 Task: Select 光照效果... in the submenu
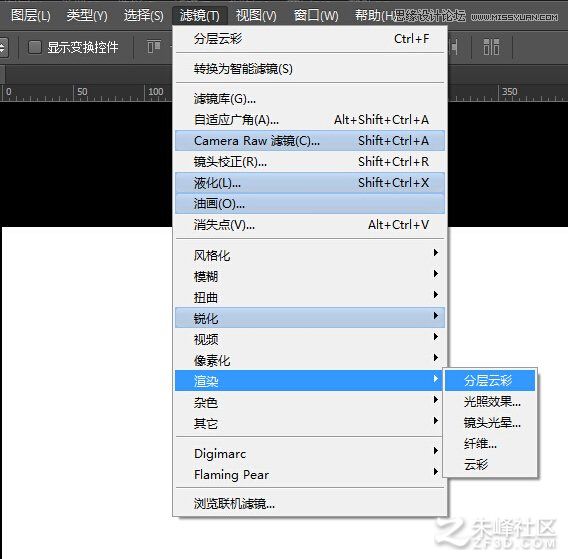[490, 401]
